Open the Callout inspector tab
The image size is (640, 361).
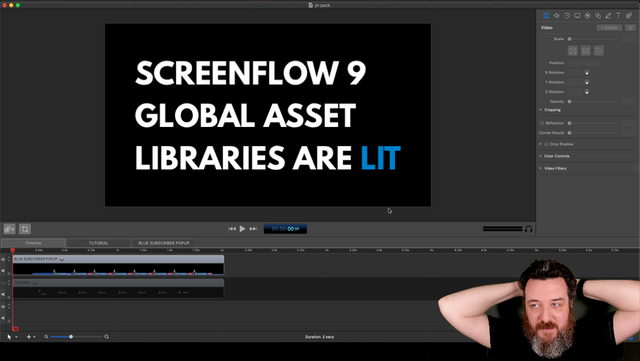point(587,16)
